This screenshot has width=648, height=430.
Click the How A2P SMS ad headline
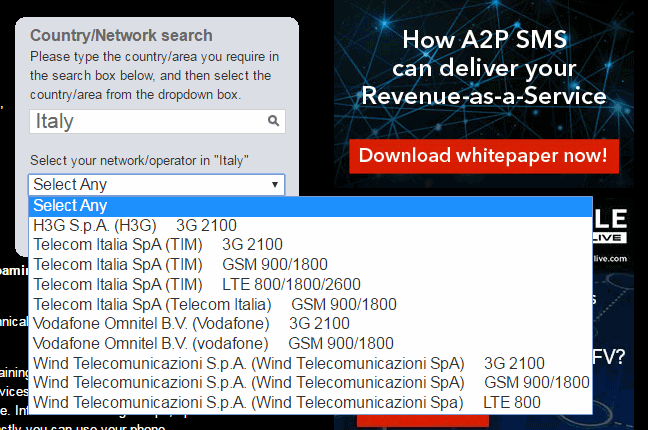pos(484,68)
